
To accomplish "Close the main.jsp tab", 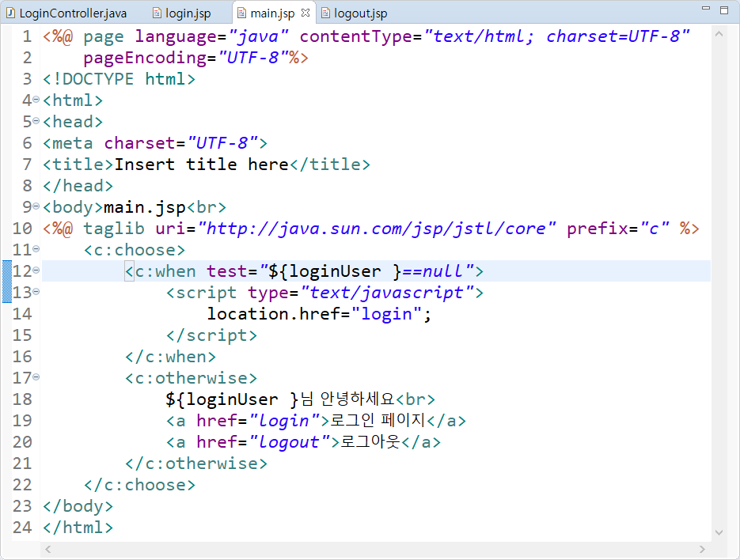I will (x=305, y=13).
